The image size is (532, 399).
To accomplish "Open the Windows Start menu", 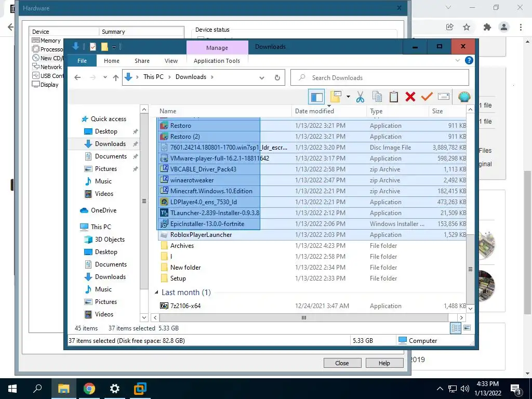I will click(x=12, y=389).
